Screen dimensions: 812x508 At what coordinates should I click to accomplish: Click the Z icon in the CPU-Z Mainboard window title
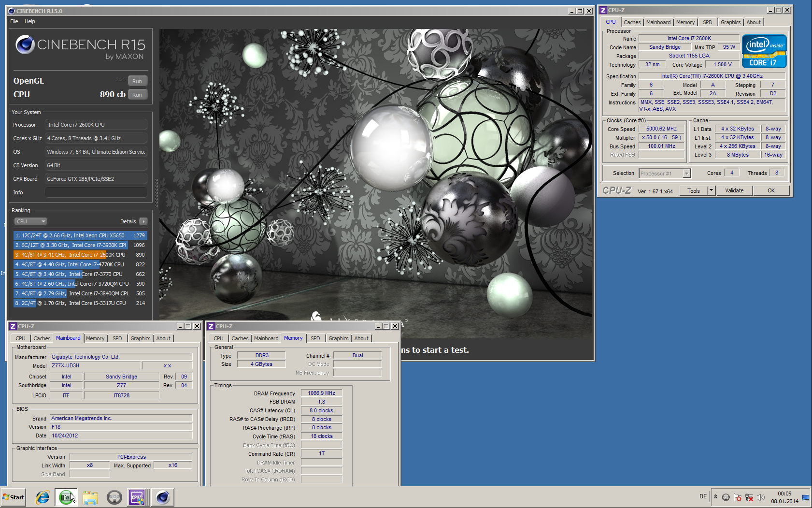[x=13, y=326]
